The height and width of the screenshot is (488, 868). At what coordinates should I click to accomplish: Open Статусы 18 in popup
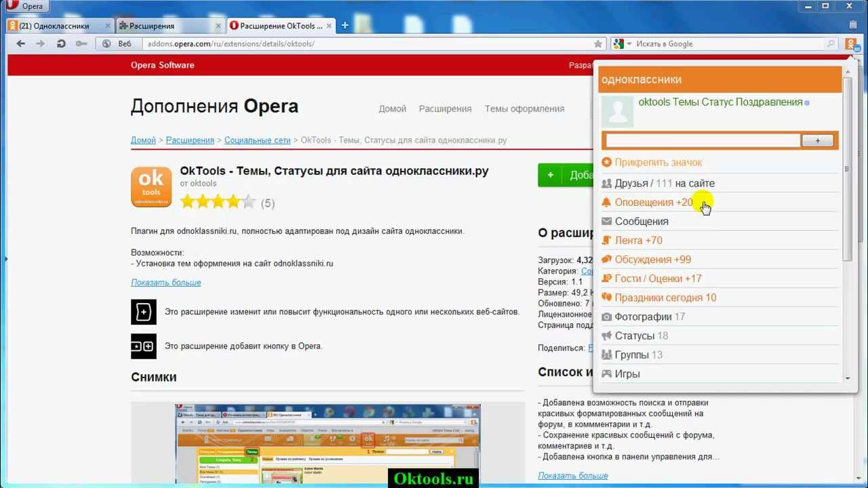point(641,335)
